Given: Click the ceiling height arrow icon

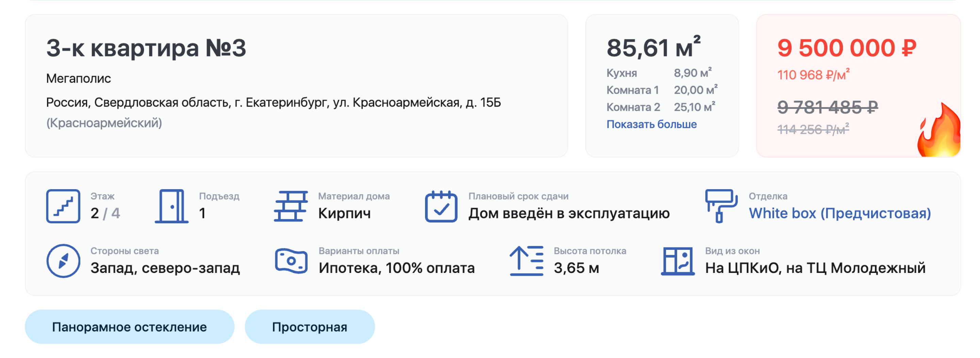Looking at the screenshot, I should coord(526,261).
